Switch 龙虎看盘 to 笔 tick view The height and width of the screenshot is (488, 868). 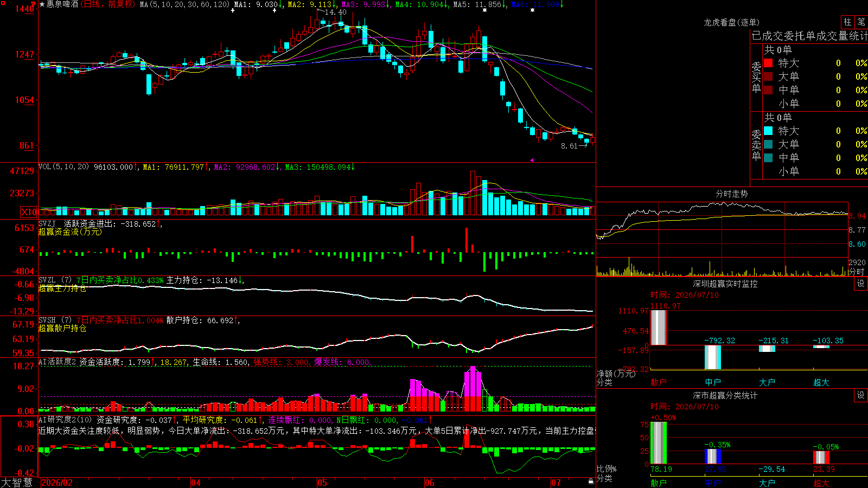(x=861, y=22)
